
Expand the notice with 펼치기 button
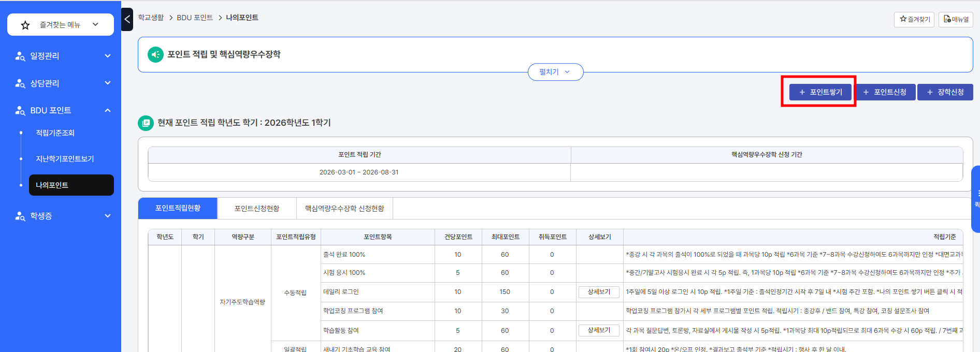(555, 72)
